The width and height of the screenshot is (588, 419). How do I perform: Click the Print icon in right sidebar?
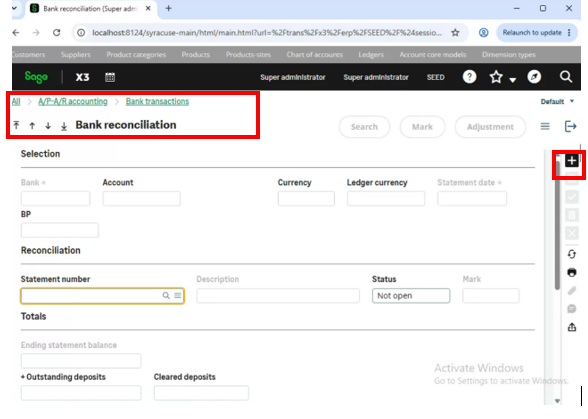[x=572, y=272]
